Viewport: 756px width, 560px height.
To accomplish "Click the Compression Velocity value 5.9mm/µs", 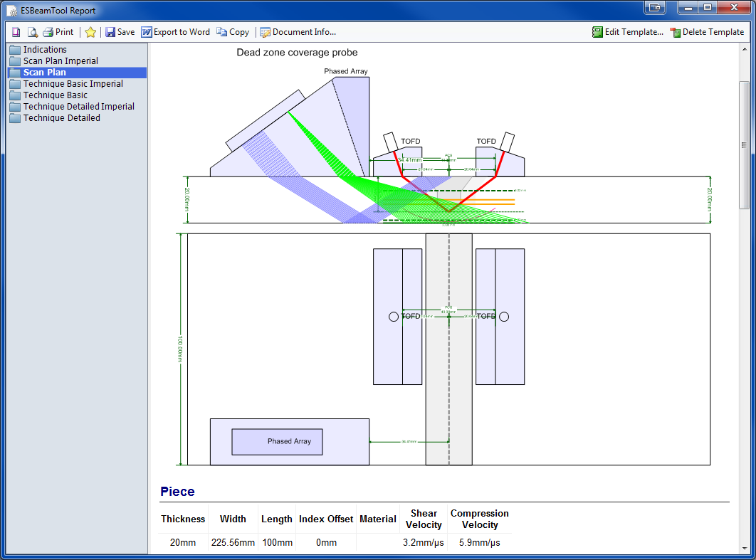I will [479, 543].
